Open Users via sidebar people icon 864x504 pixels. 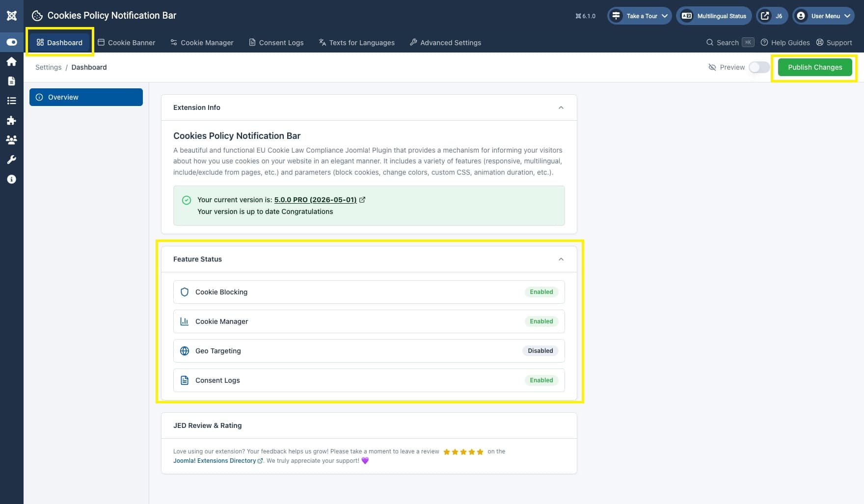point(12,140)
